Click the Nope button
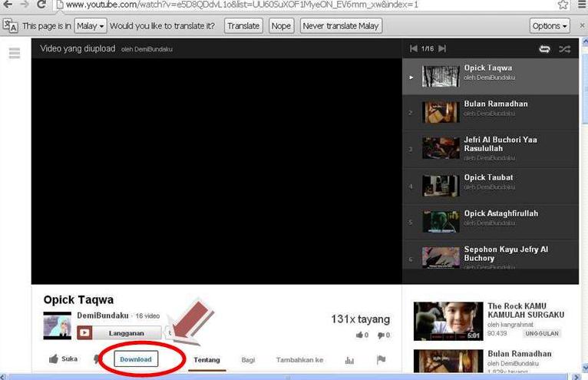The height and width of the screenshot is (380, 588). (281, 26)
